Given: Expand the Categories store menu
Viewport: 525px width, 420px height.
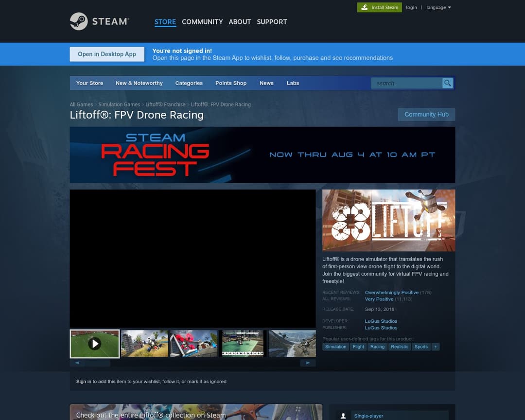Looking at the screenshot, I should click(x=189, y=83).
